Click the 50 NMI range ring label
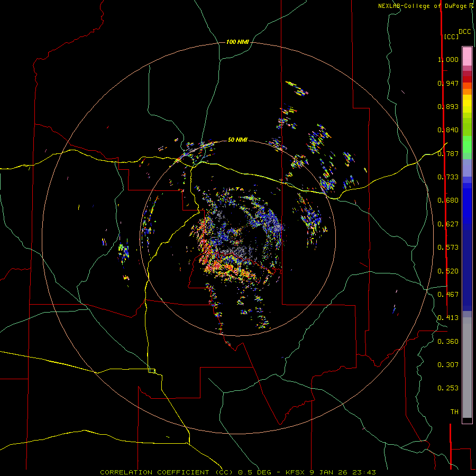 [237, 140]
